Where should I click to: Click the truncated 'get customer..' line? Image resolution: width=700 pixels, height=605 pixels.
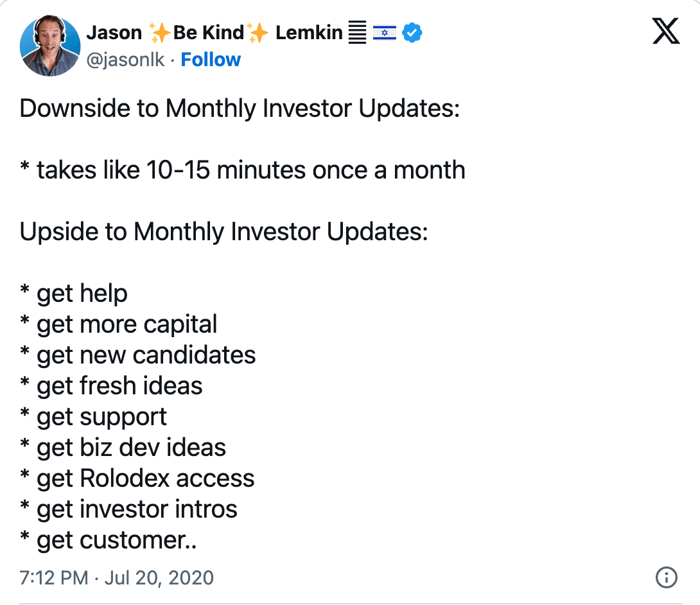[x=109, y=540]
